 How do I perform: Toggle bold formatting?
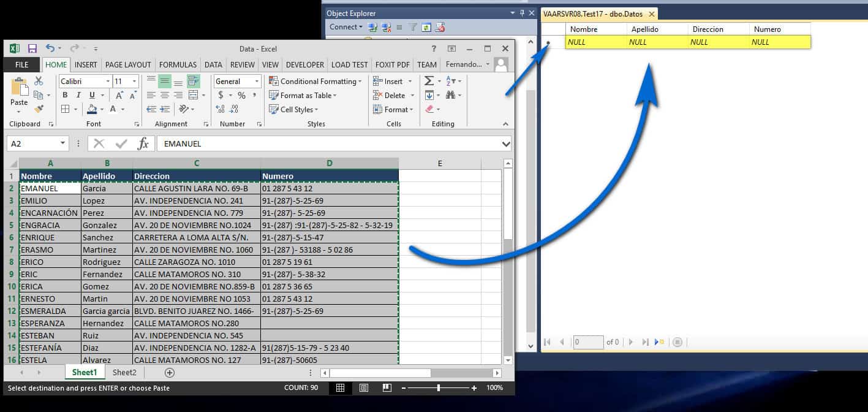(65, 95)
